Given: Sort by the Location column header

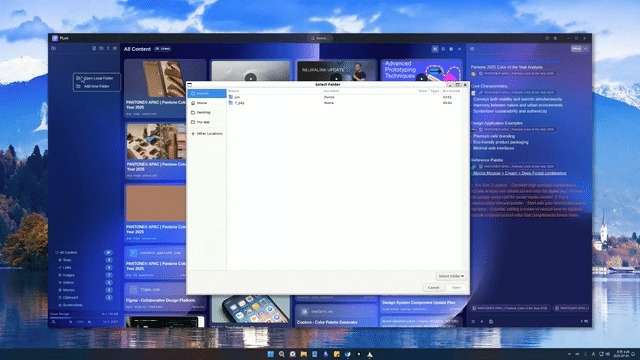Looking at the screenshot, I should [x=331, y=91].
